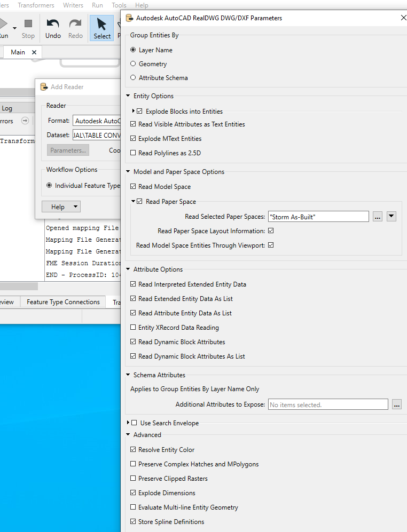This screenshot has width=407, height=532.
Task: Toggle Read Model Space checkbox
Action: pos(133,187)
